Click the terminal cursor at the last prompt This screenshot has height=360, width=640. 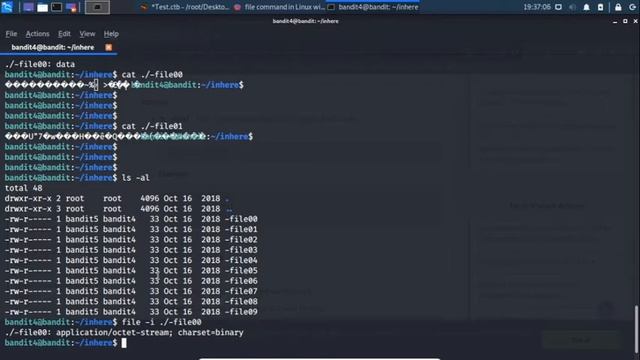tap(124, 343)
